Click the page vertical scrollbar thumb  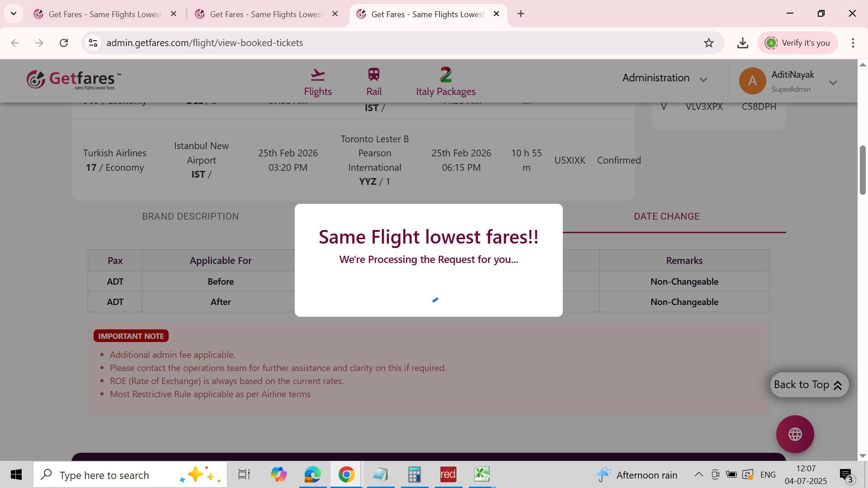(863, 169)
